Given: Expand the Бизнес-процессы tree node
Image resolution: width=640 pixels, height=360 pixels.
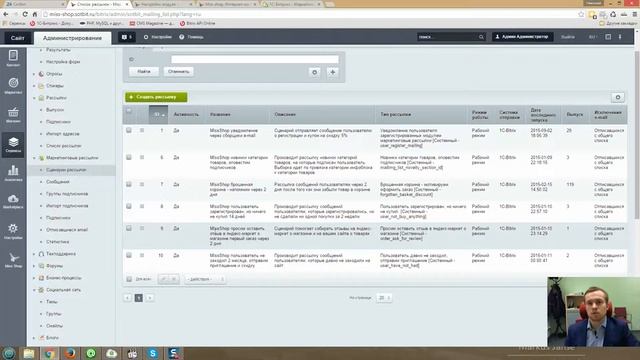Looking at the screenshot, I should click(x=34, y=278).
